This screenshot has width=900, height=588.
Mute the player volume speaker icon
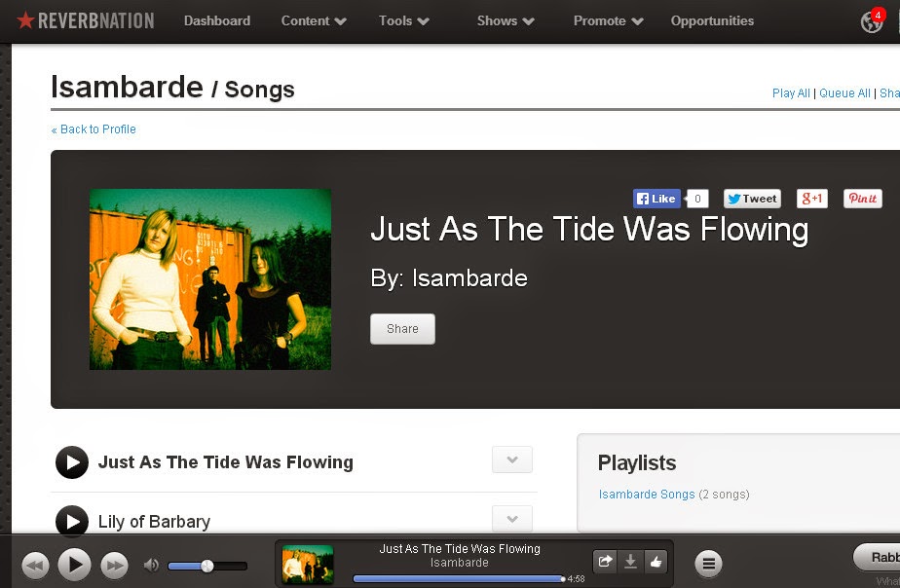[151, 566]
